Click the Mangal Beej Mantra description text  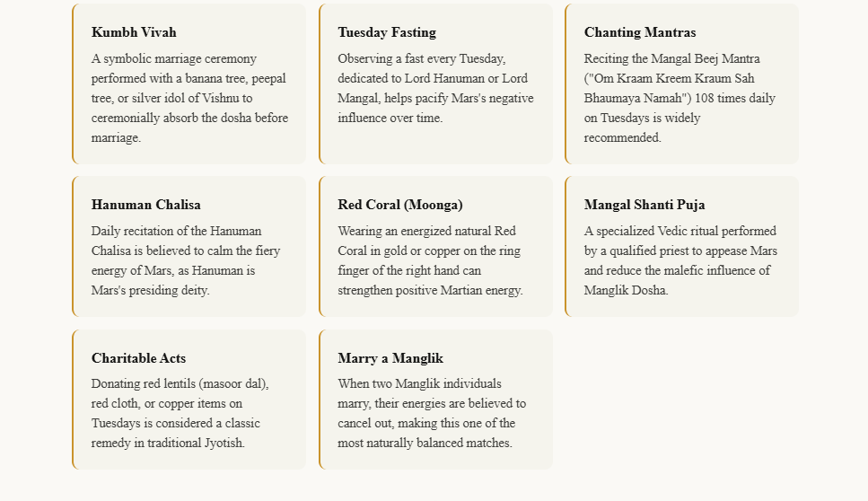coord(679,98)
